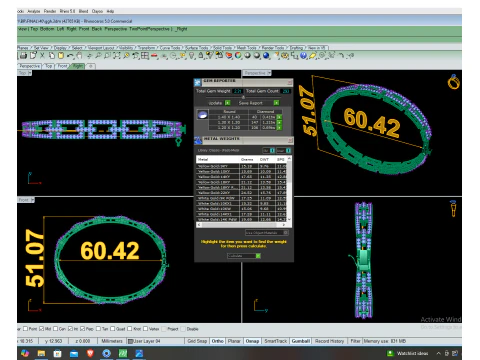
Task: Enable the Knot osnap checkbox
Action: pos(129,329)
